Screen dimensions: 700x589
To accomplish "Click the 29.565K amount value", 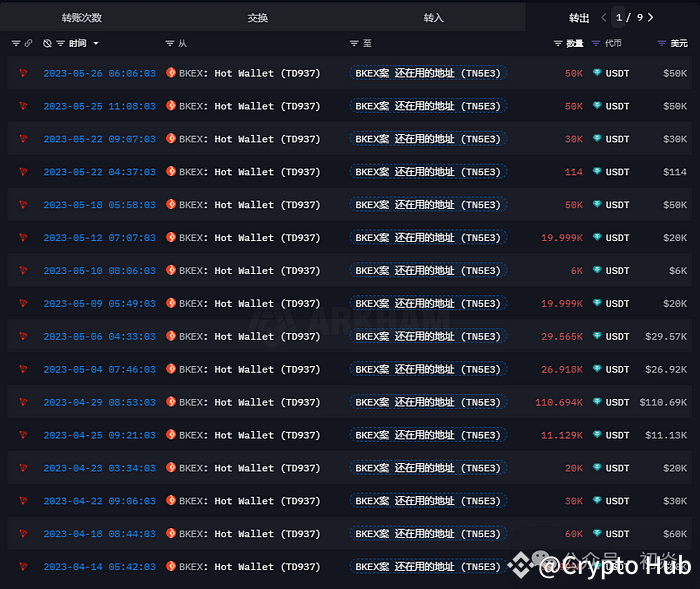I will pyautogui.click(x=562, y=337).
